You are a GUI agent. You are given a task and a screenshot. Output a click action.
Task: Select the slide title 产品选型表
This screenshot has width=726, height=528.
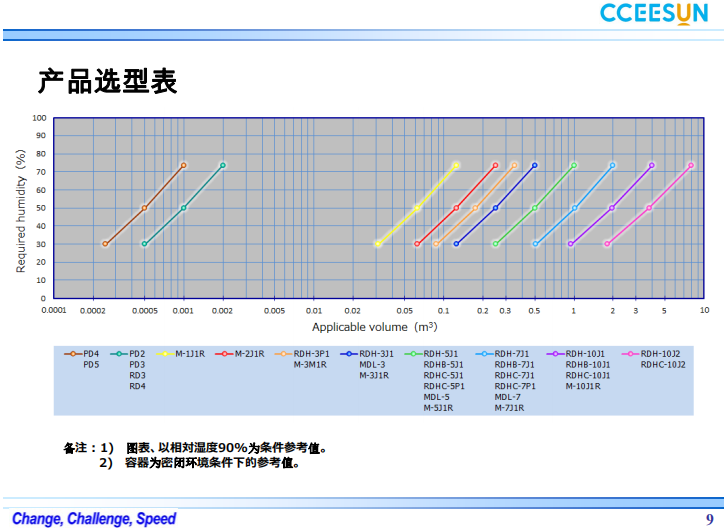(107, 82)
